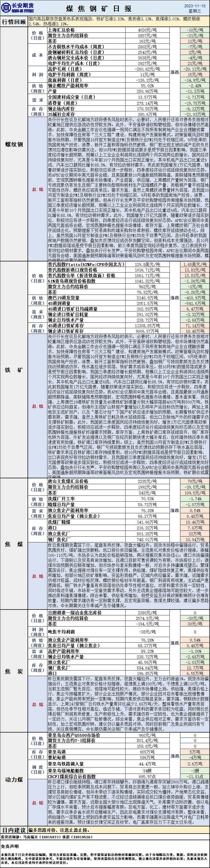Viewport: 210px width, 868px height.
Task: Click the weekday label 星期三
Action: [x=195, y=11]
